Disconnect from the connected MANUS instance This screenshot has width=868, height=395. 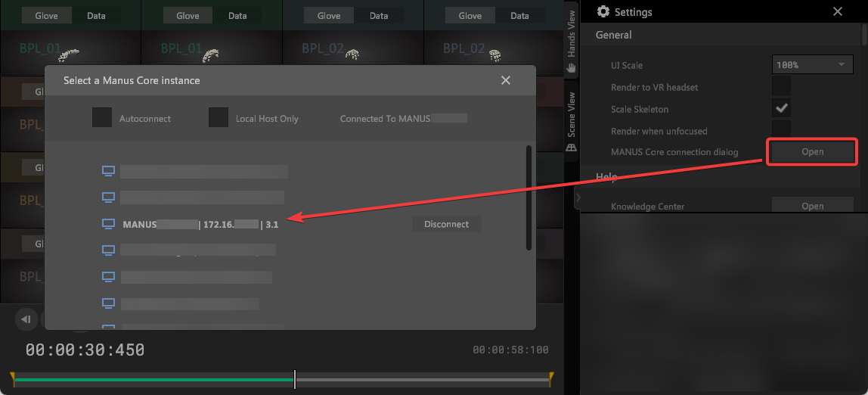click(x=446, y=224)
